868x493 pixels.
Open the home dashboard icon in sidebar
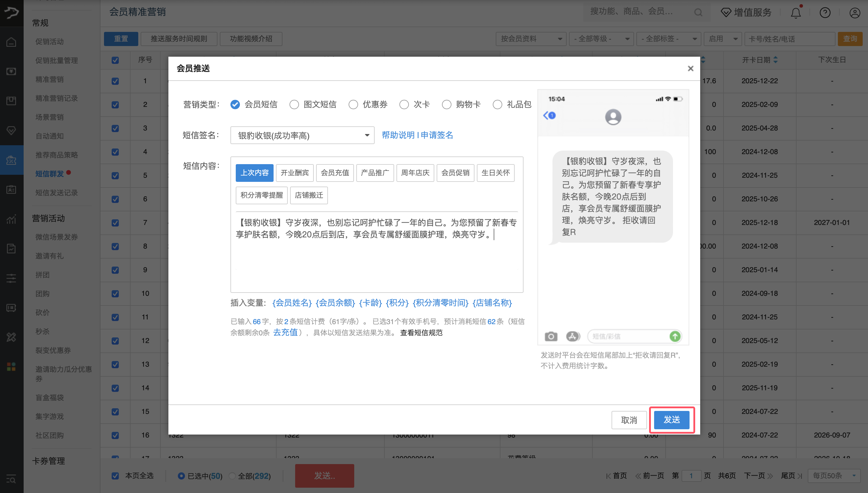click(11, 41)
